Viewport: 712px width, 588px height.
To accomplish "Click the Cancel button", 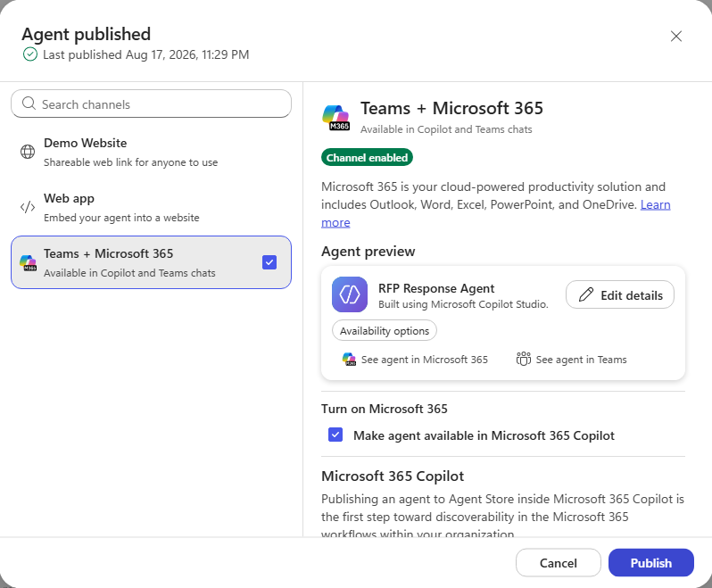I will 558,563.
